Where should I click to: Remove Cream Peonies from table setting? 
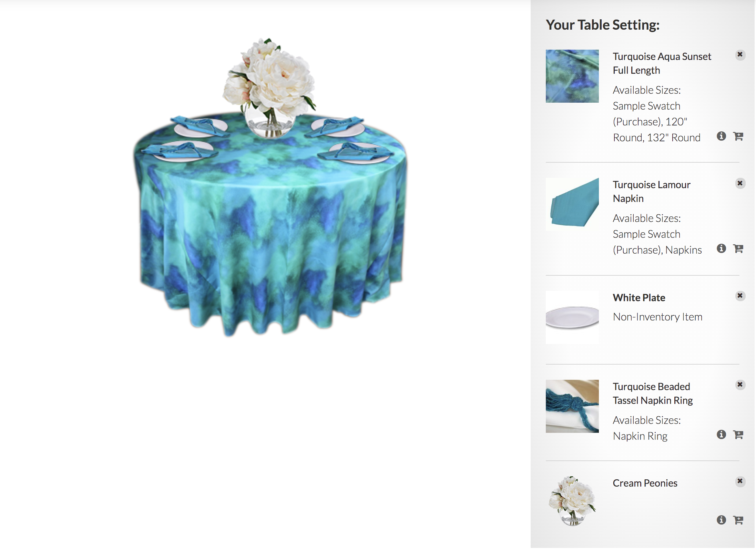pos(740,481)
